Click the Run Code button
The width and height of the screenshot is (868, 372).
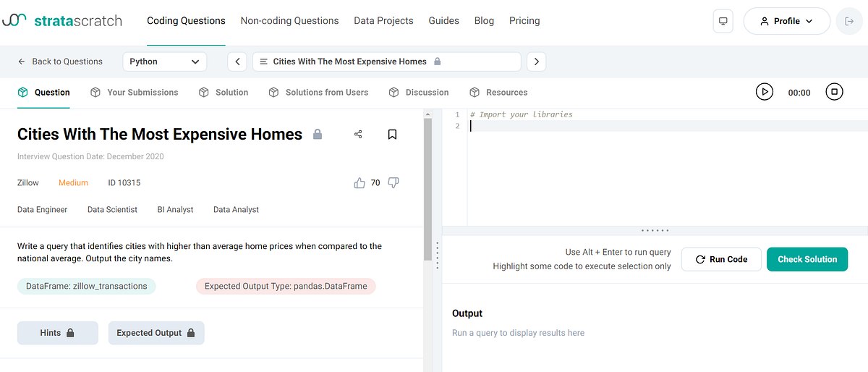click(x=720, y=259)
